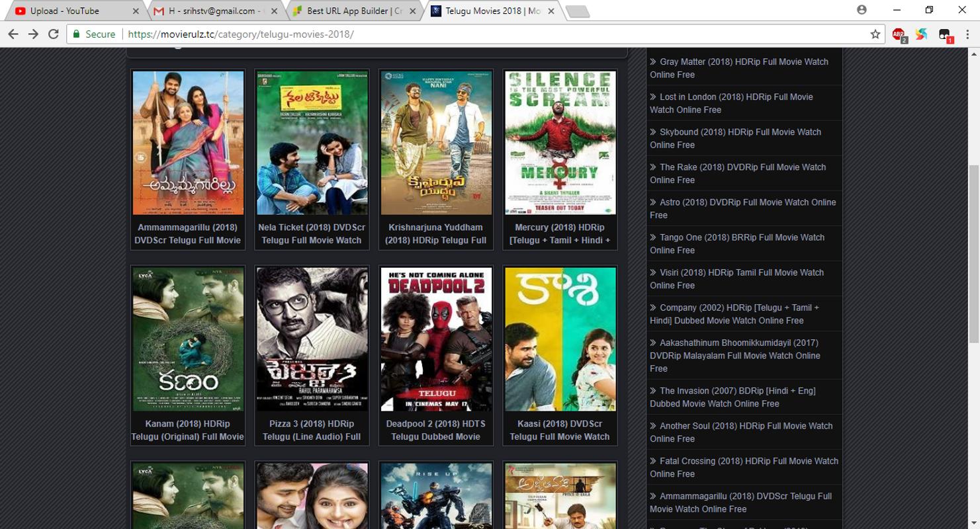The image size is (980, 529).
Task: Close the Gmail tab
Action: tap(274, 11)
